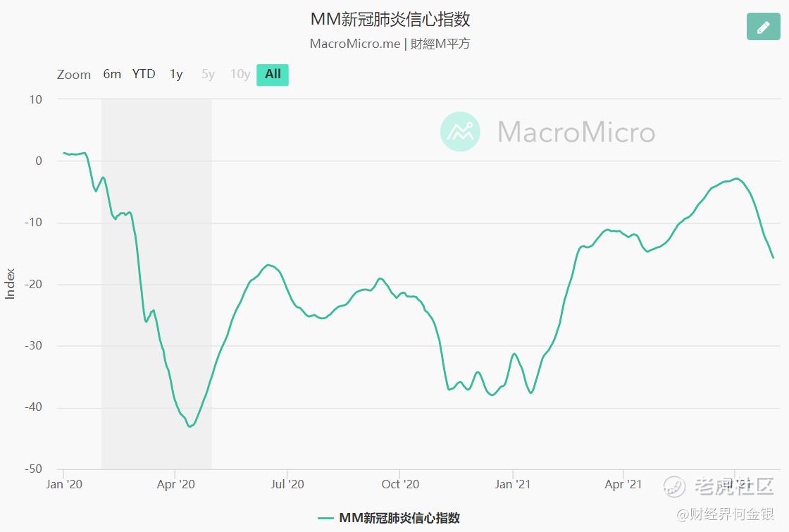
Task: Choose the 1y zoom option
Action: [x=176, y=75]
